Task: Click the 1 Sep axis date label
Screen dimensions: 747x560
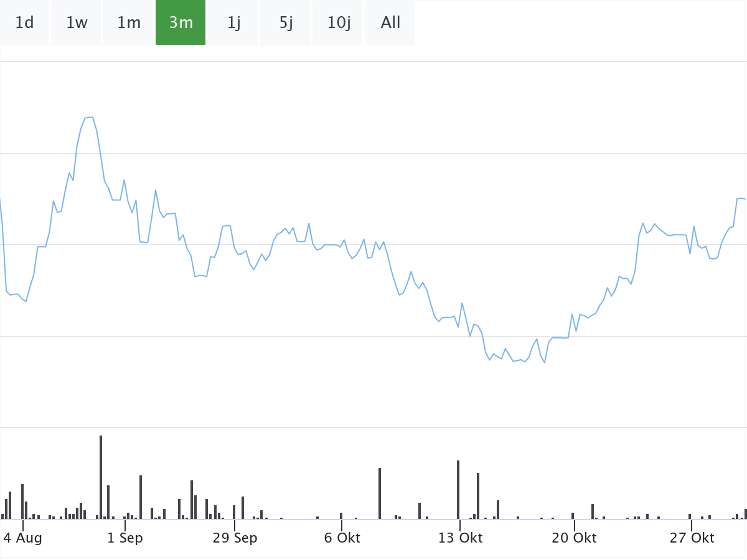Action: pos(125,538)
